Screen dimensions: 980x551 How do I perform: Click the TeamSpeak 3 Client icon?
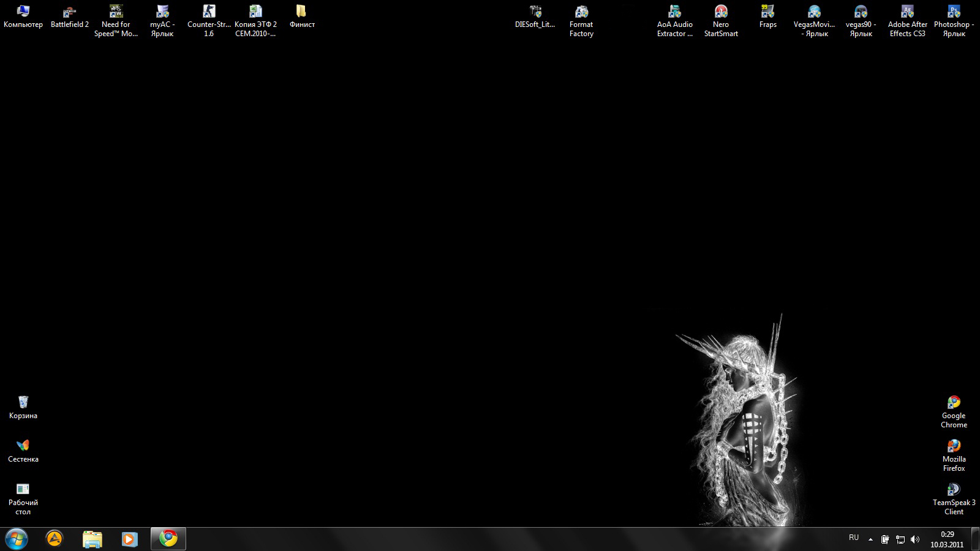(954, 490)
